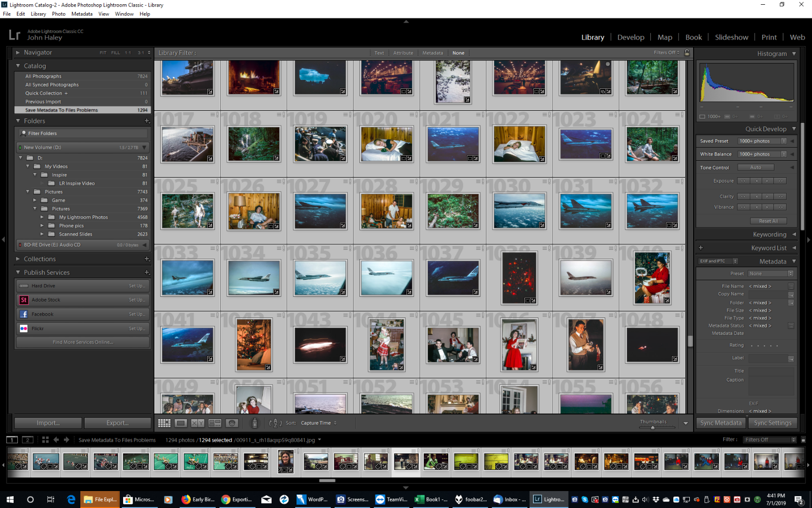
Task: Click the Import... button
Action: click(x=48, y=423)
